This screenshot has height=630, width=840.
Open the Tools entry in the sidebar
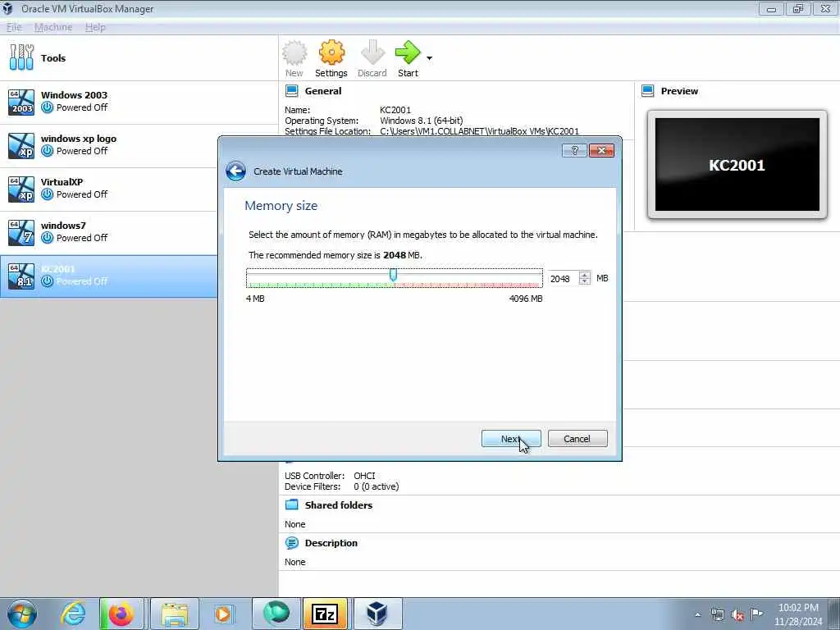tap(138, 58)
